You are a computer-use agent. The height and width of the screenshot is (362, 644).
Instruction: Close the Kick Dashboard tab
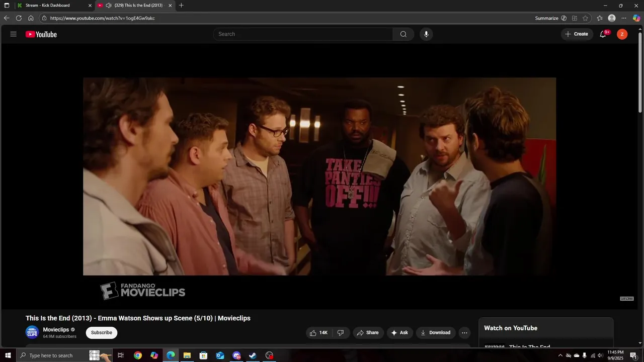(x=90, y=6)
